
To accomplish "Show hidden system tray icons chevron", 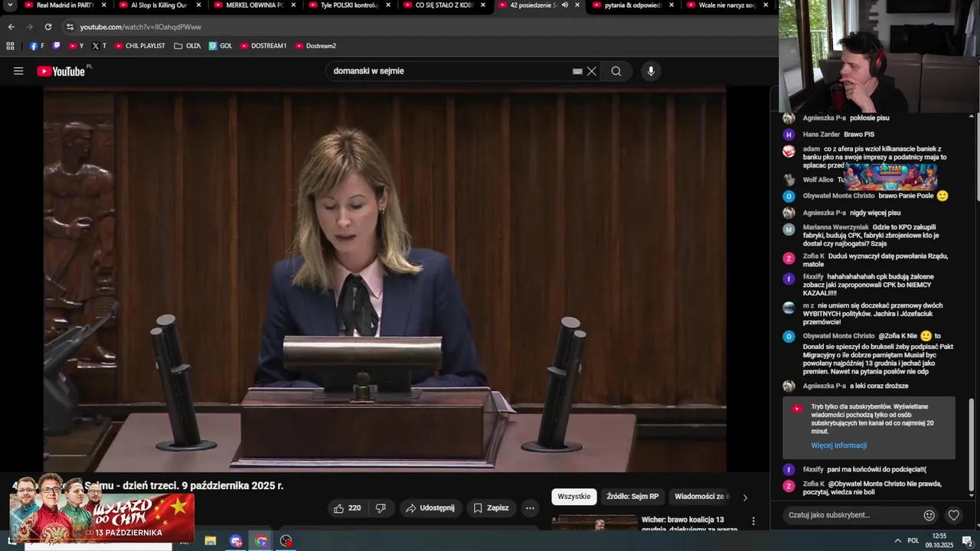I will [898, 541].
